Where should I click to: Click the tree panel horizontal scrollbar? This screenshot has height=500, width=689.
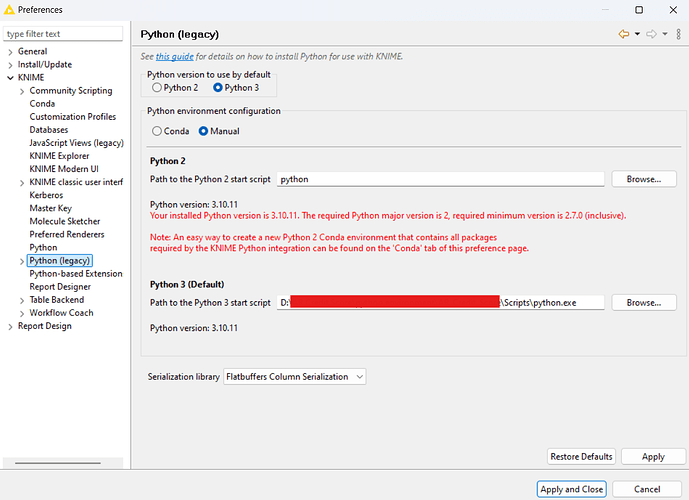(58, 463)
